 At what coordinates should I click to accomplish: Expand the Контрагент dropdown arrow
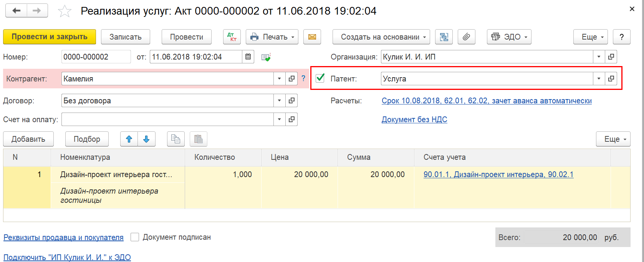click(x=280, y=79)
